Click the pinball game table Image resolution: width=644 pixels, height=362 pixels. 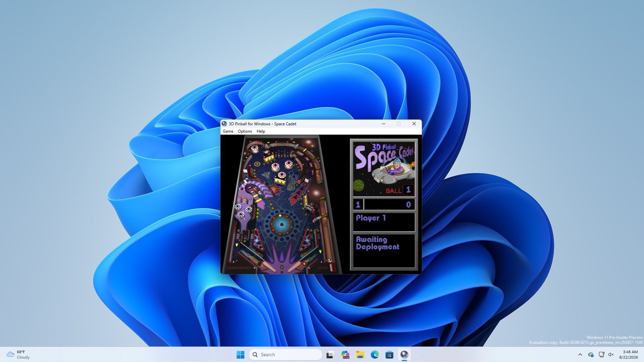click(281, 204)
